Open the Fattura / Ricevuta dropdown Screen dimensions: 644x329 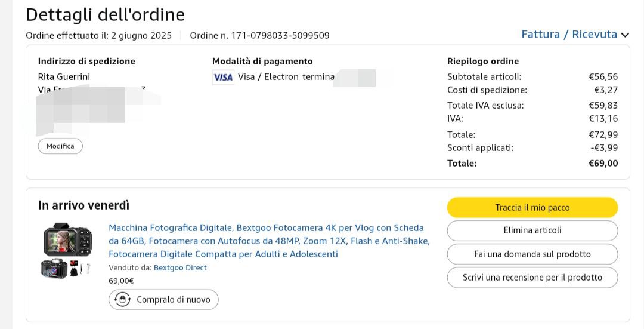[569, 35]
